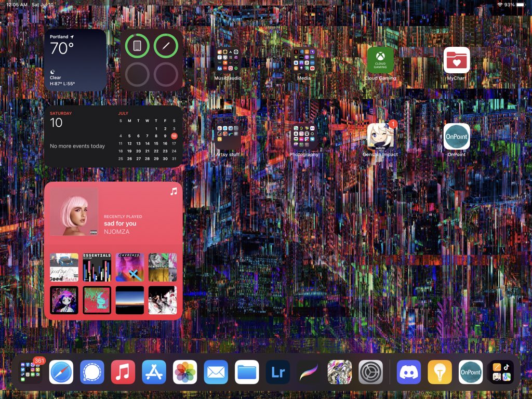Open the ESSENTIALS playlist thumbnail
The height and width of the screenshot is (399, 532).
click(x=97, y=268)
